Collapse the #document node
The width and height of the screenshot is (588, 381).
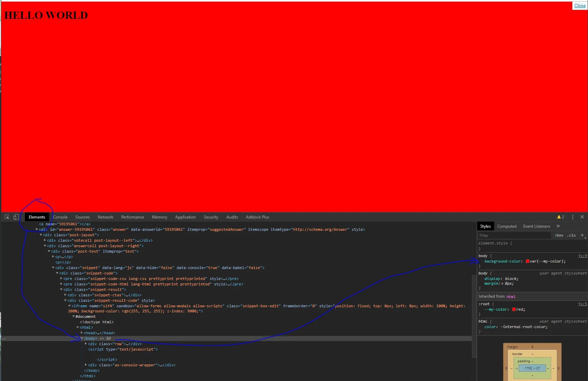coord(73,316)
